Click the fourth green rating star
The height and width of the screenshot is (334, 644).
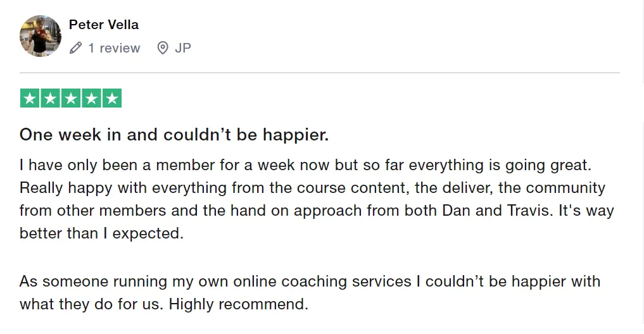(91, 98)
